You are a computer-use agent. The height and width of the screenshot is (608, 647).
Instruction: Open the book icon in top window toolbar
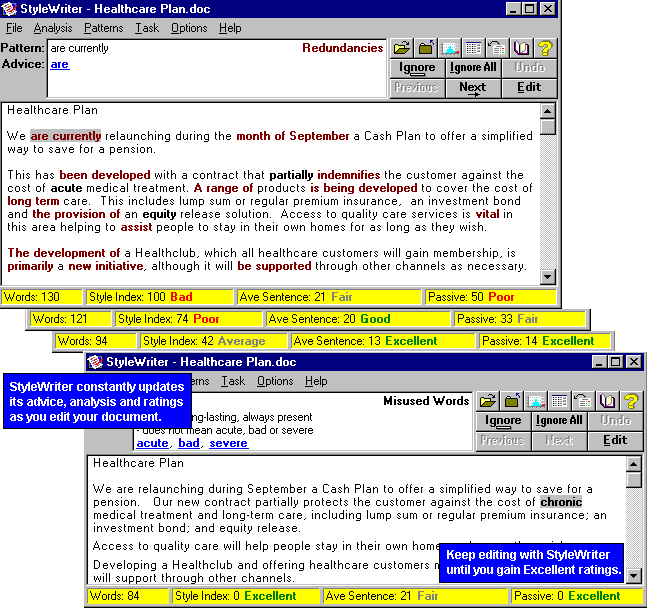click(x=521, y=48)
